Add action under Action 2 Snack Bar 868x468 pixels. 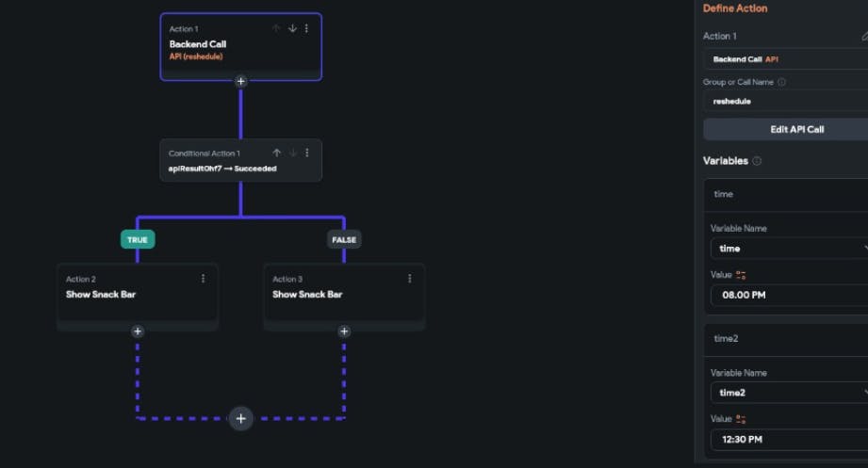pyautogui.click(x=138, y=331)
